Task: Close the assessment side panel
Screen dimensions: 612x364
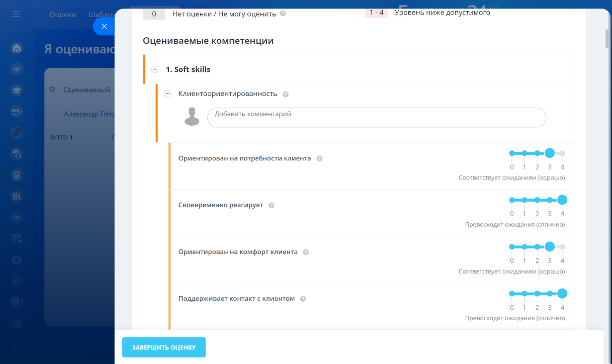Action: [x=104, y=27]
